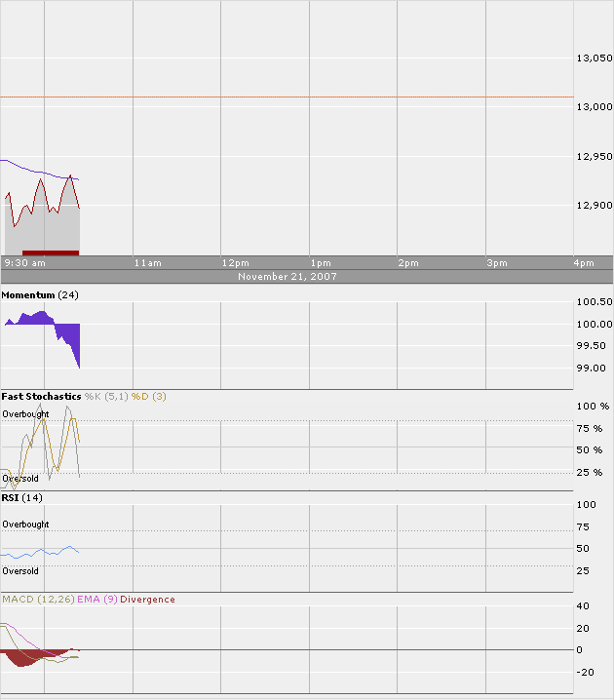The height and width of the screenshot is (700, 614).
Task: Click the 40 value on MACD axis
Action: click(583, 606)
